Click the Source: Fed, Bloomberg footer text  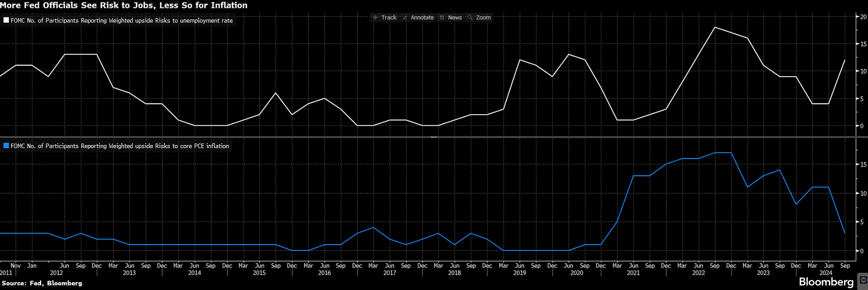tap(42, 283)
